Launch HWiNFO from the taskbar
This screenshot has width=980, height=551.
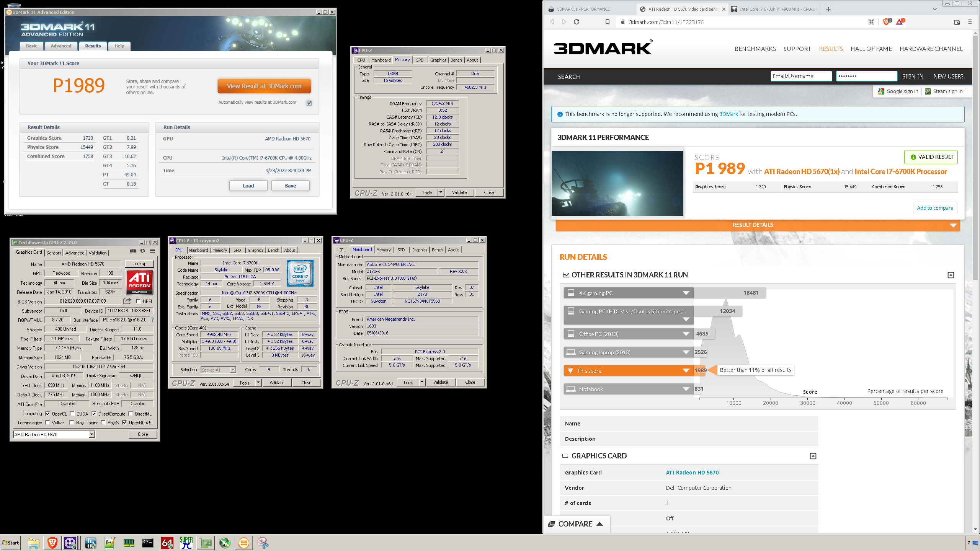point(91,543)
